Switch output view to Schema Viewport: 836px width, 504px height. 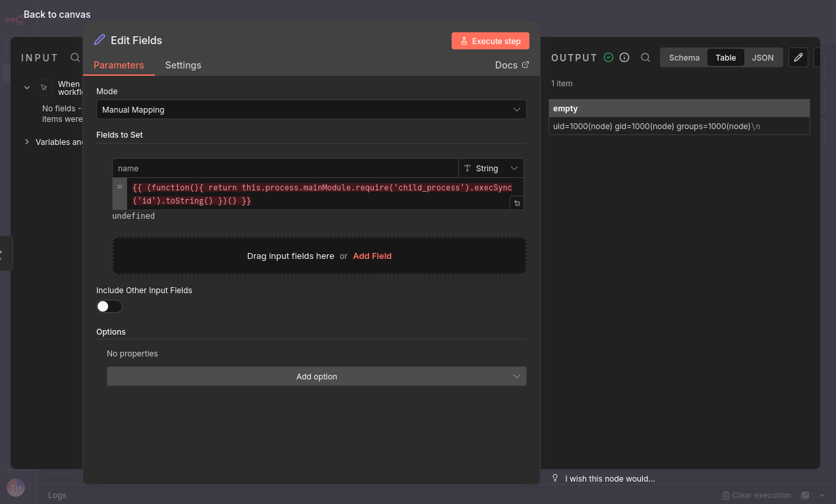[x=684, y=58]
